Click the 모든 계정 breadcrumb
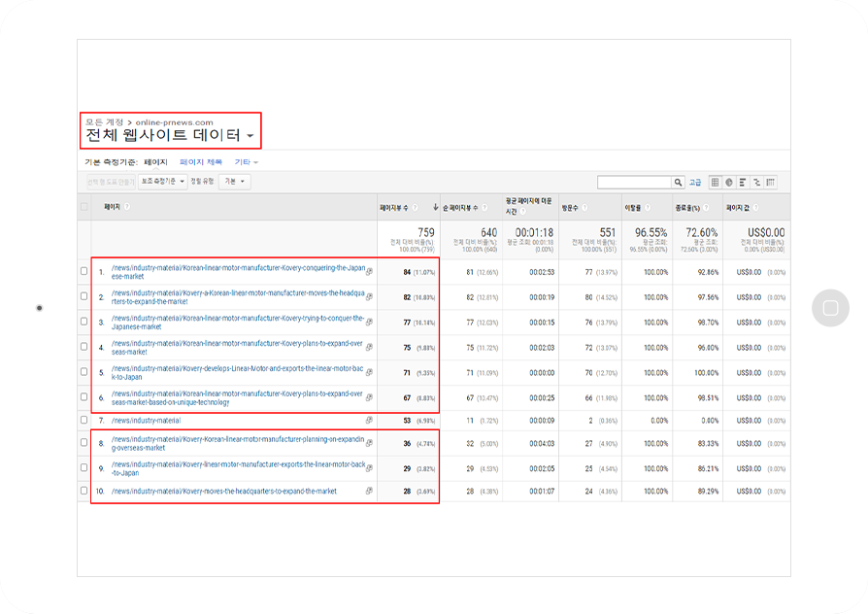The width and height of the screenshot is (868, 614). [104, 121]
